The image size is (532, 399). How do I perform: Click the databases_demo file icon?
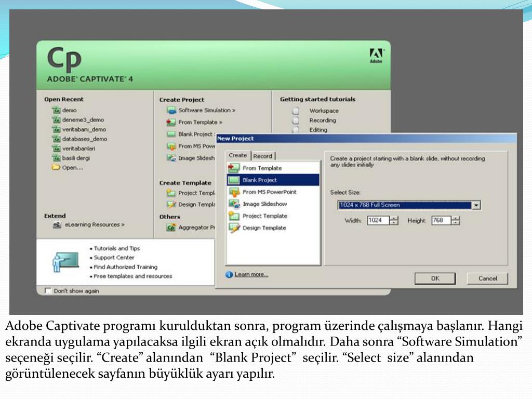[x=56, y=139]
